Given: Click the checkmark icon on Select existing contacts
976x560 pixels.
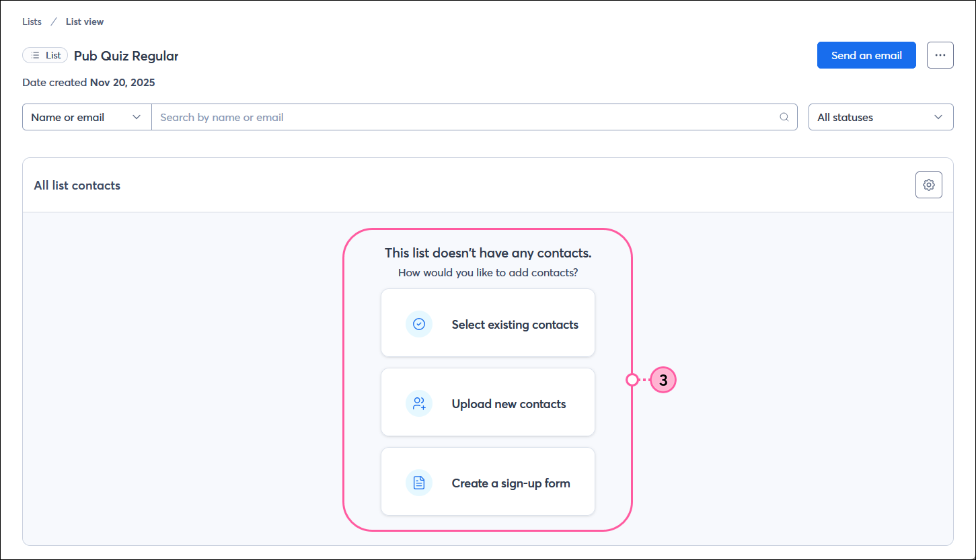Looking at the screenshot, I should 419,324.
